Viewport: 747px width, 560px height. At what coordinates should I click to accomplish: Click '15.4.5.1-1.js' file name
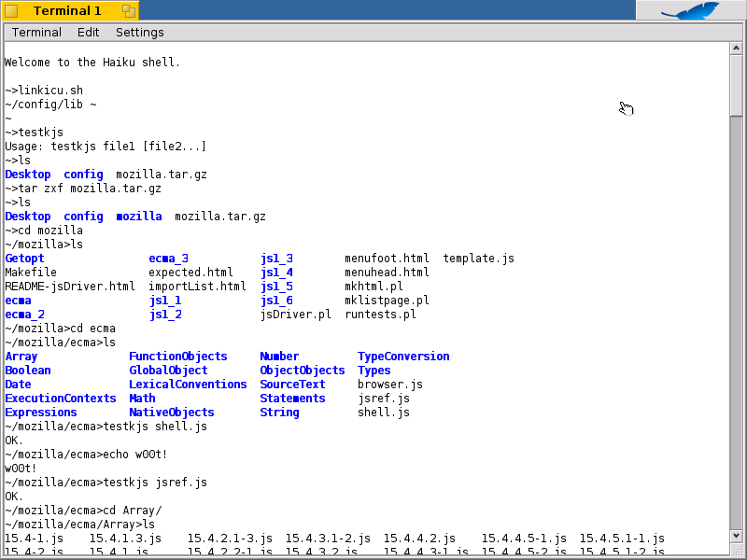pyautogui.click(x=622, y=539)
